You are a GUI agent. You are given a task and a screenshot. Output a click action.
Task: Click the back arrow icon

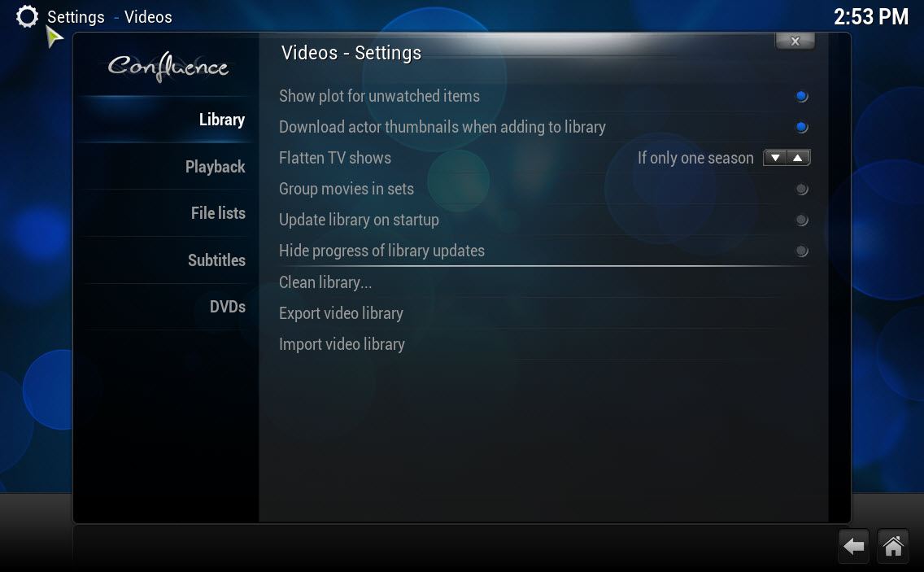853,547
